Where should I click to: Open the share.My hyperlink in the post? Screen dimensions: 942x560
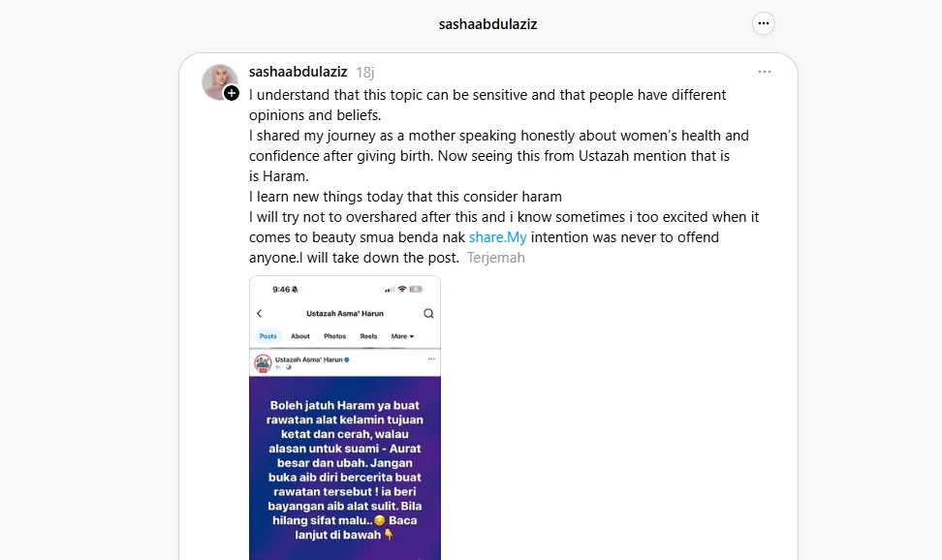[x=497, y=237]
